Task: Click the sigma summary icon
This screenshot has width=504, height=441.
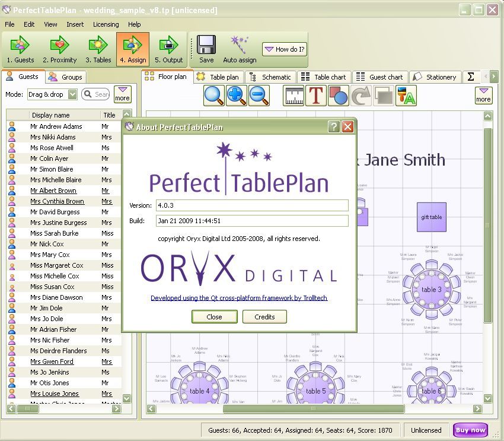Action: pos(471,77)
